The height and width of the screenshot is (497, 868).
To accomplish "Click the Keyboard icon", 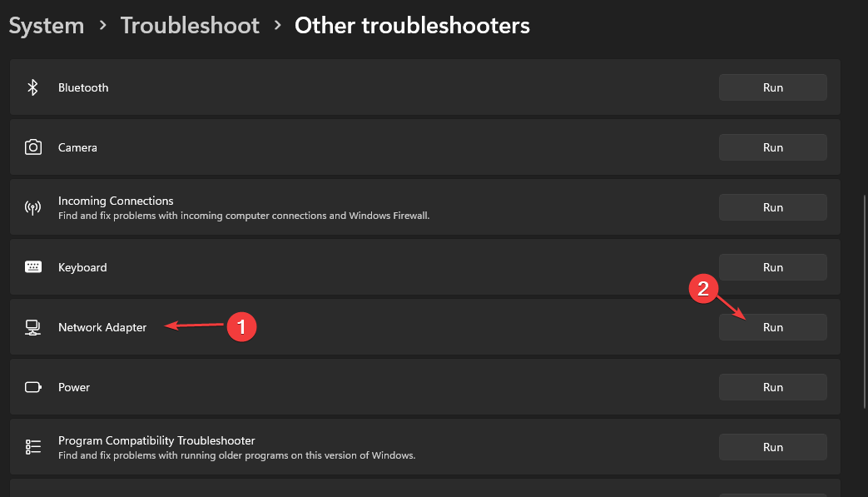I will coord(33,267).
